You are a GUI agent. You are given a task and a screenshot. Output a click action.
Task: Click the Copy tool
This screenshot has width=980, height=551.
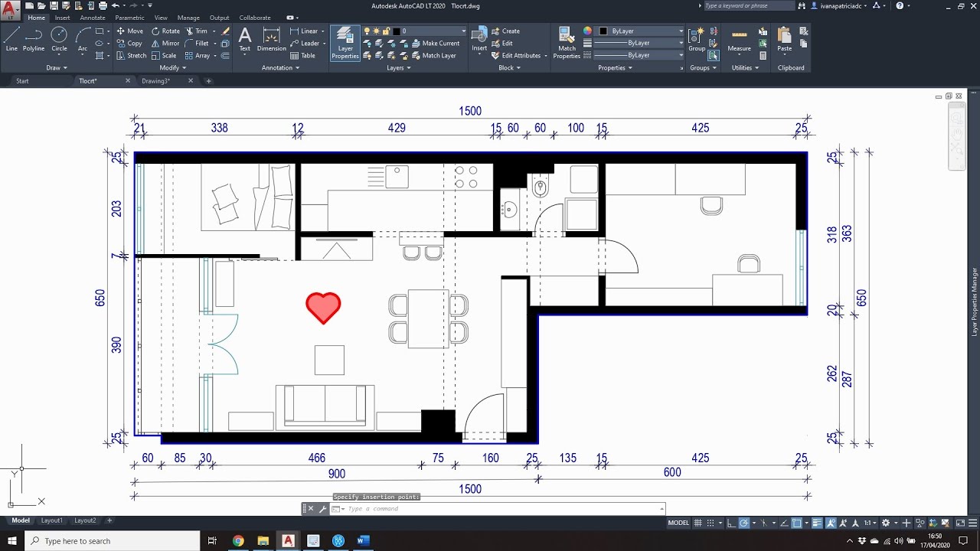point(129,44)
